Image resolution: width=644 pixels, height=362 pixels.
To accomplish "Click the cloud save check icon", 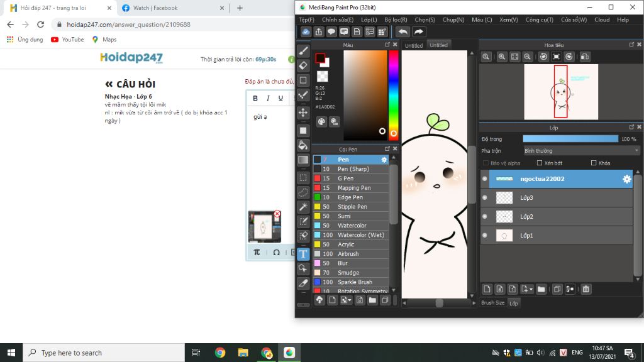I will pyautogui.click(x=306, y=31).
